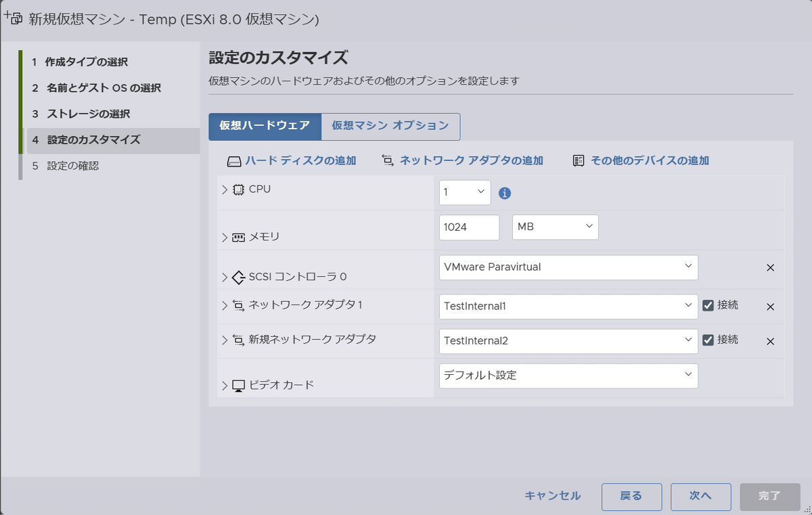812x515 pixels.
Task: Remove 新規ネットワーク アダプタ with its X
Action: pyautogui.click(x=770, y=341)
